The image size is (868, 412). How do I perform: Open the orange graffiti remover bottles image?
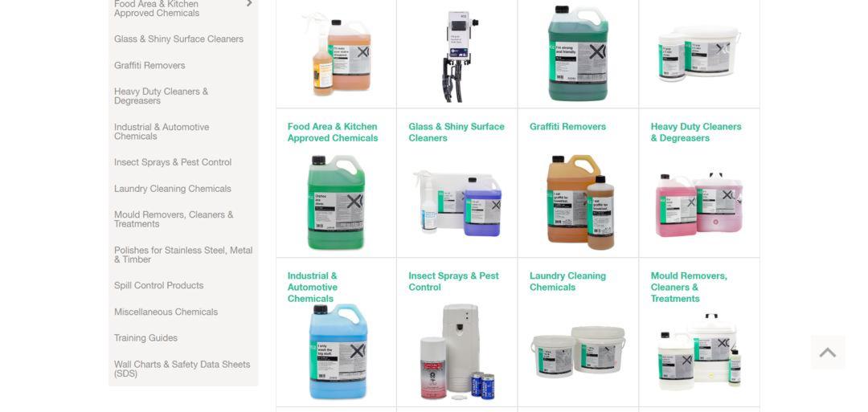(x=579, y=202)
